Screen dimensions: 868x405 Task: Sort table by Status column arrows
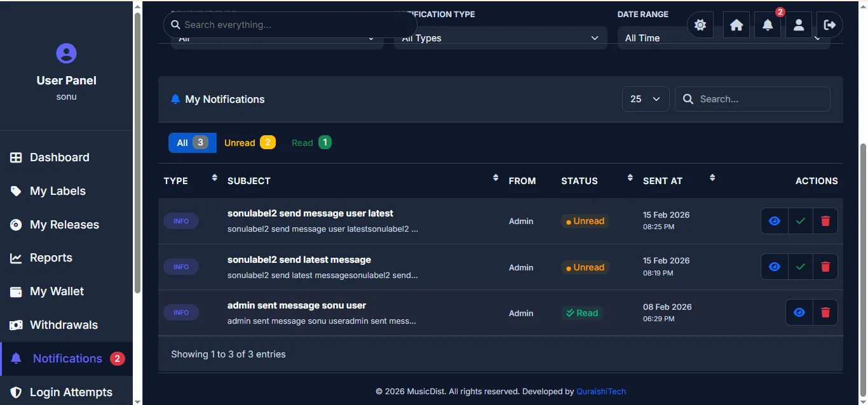click(630, 178)
